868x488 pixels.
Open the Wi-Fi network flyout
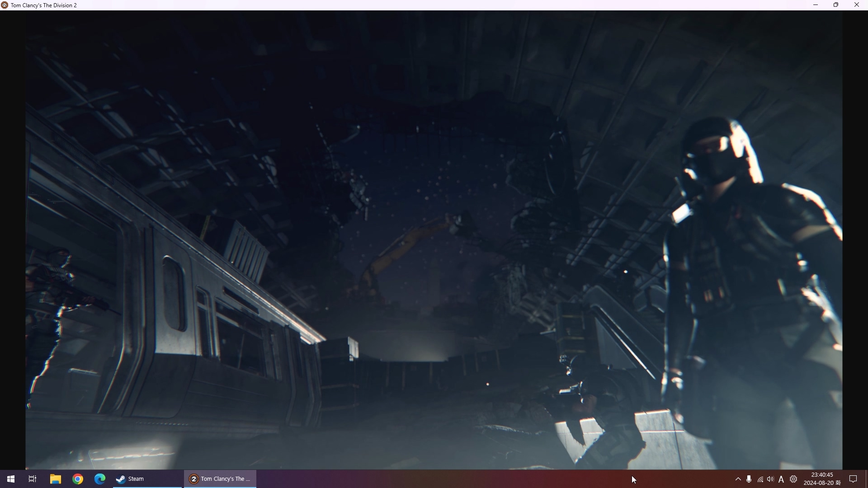[760, 479]
